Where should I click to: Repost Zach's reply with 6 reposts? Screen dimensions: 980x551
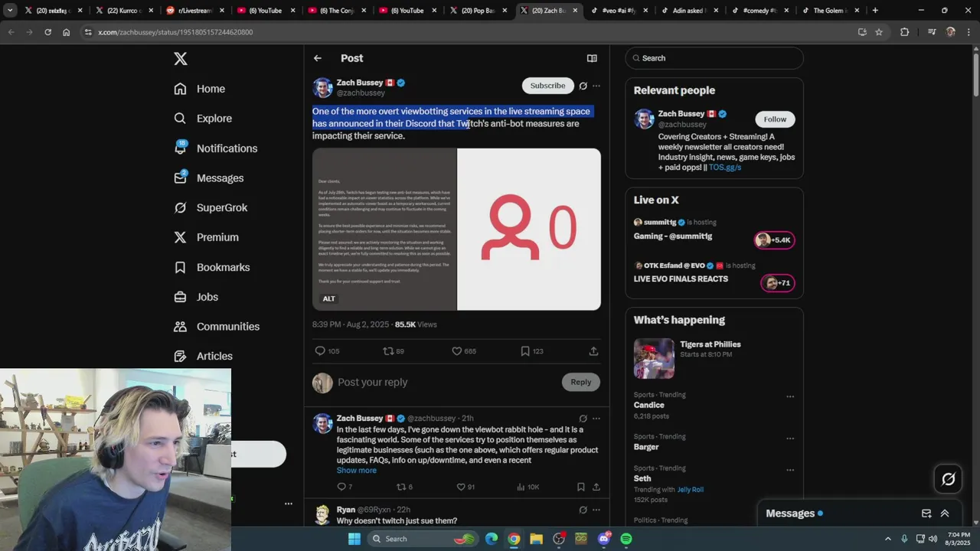click(403, 487)
